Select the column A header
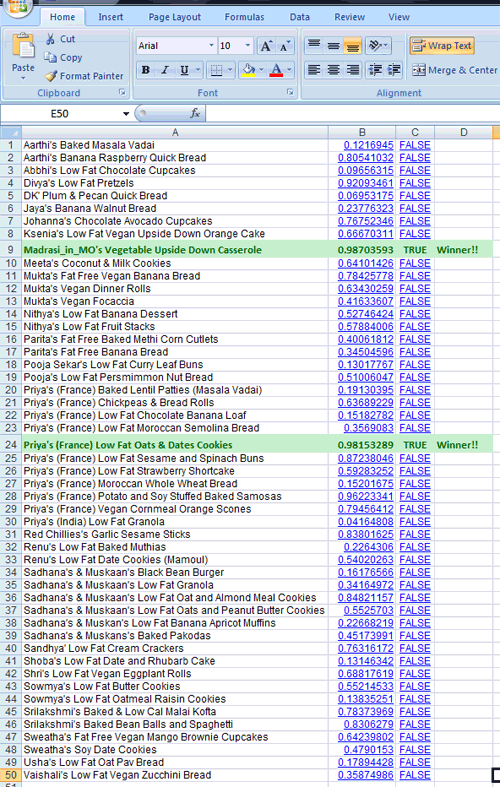 175,133
